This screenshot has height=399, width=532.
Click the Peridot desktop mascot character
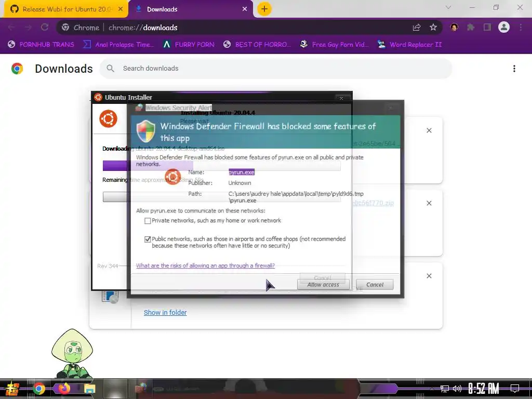[72, 353]
